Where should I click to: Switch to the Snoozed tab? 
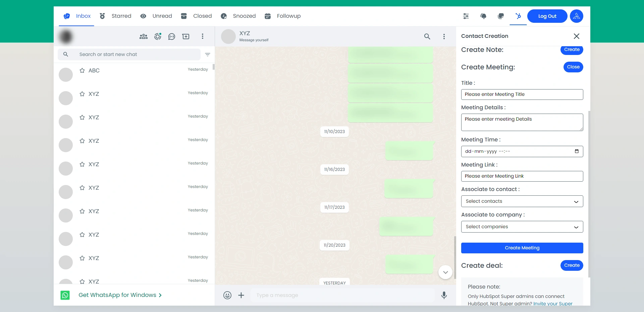click(x=238, y=16)
